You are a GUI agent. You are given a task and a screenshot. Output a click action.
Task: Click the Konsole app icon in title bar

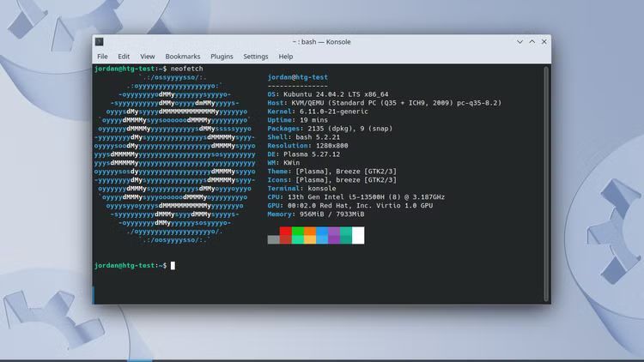click(x=100, y=42)
